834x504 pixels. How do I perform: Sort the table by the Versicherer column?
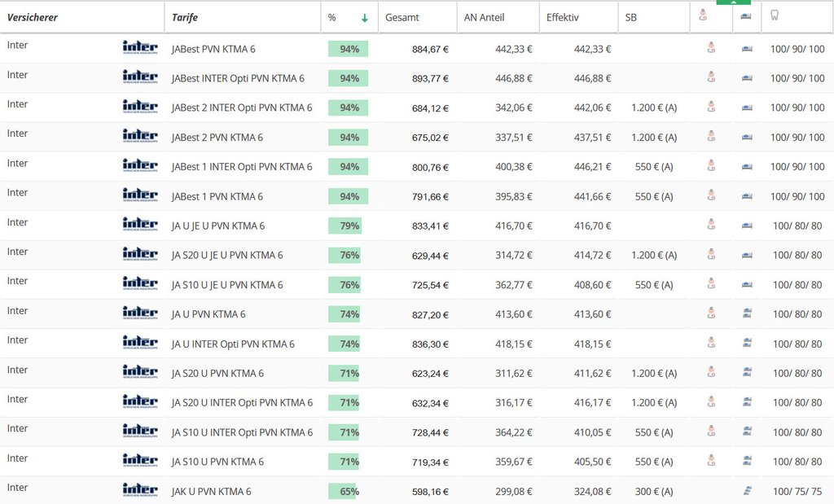tap(33, 17)
